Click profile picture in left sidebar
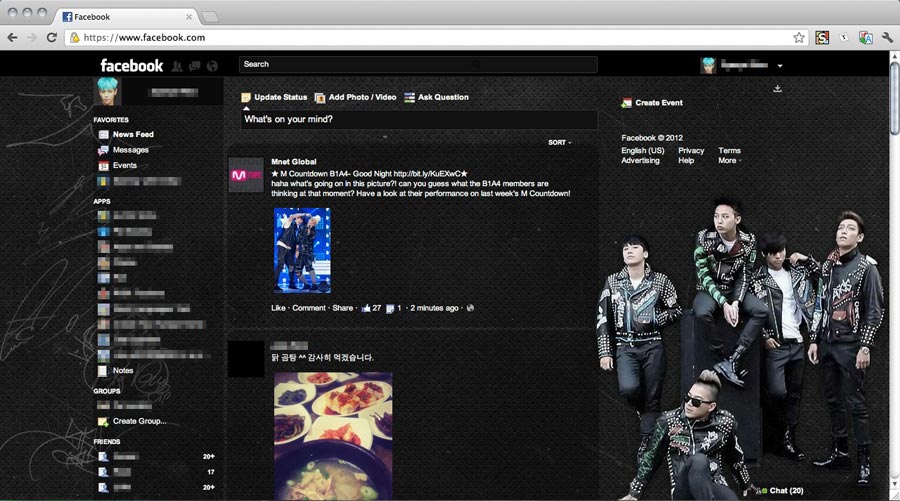 tap(107, 92)
